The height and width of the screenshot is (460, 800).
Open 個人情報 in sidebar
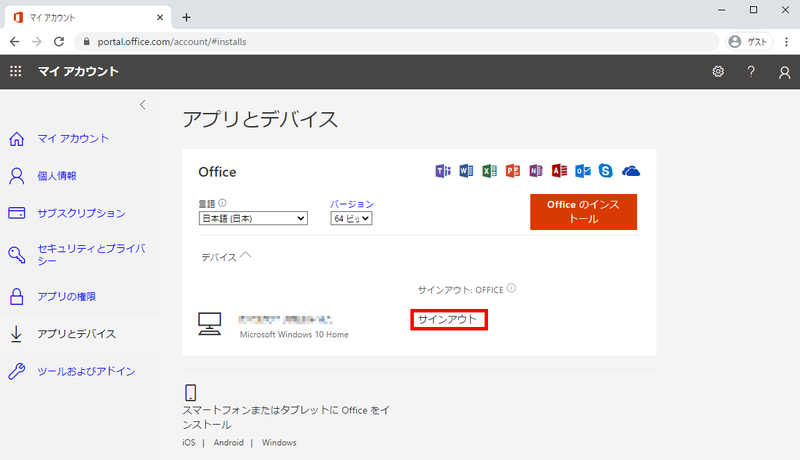click(57, 176)
